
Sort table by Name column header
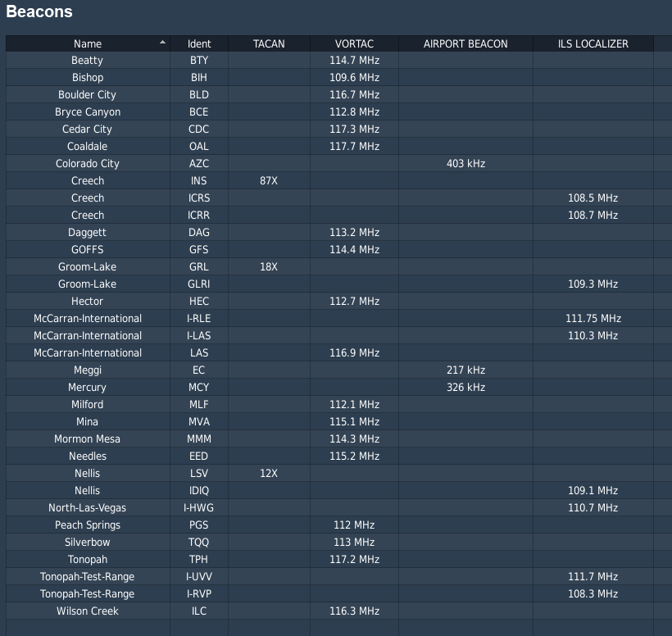(88, 43)
